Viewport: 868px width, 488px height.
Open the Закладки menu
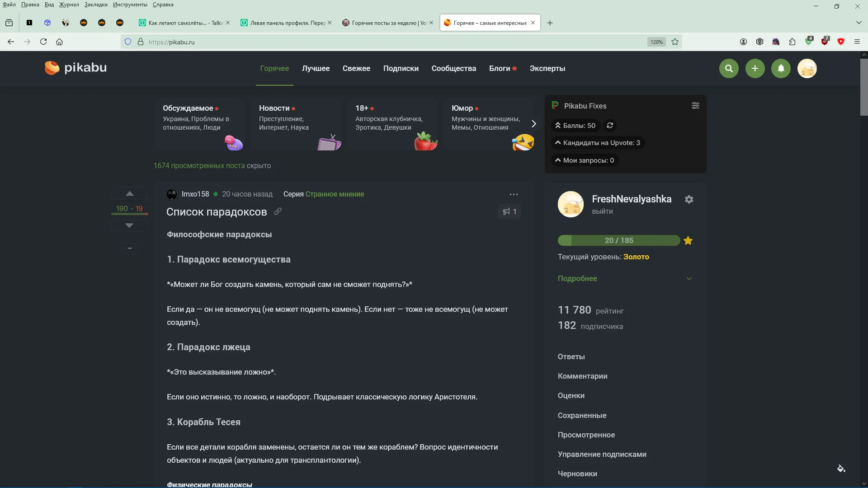click(x=96, y=5)
